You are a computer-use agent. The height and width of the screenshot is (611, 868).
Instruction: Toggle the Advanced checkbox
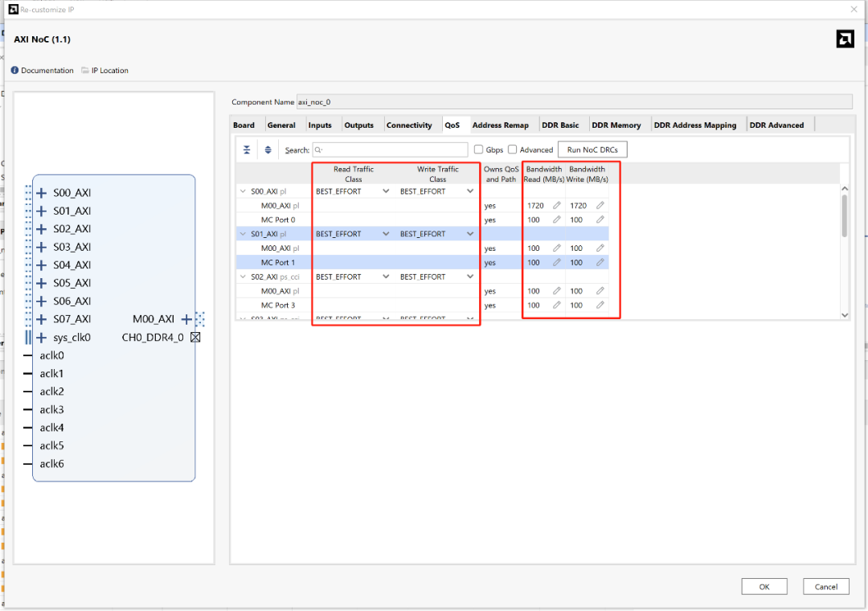513,150
